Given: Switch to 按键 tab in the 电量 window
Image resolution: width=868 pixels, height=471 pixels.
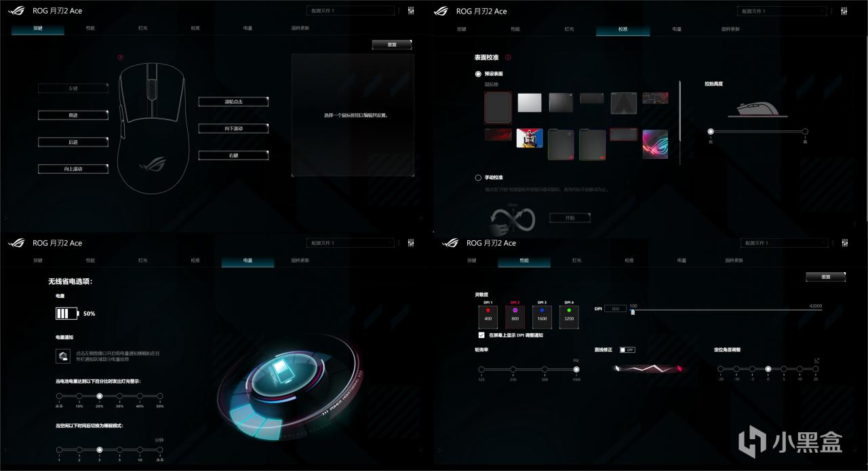Looking at the screenshot, I should (x=38, y=261).
